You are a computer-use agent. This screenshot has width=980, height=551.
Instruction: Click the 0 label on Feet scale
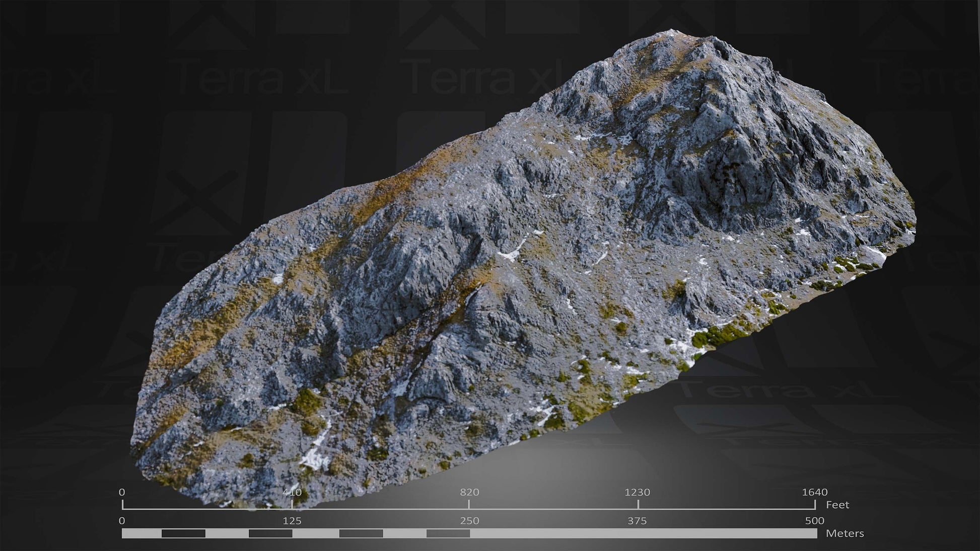[122, 492]
